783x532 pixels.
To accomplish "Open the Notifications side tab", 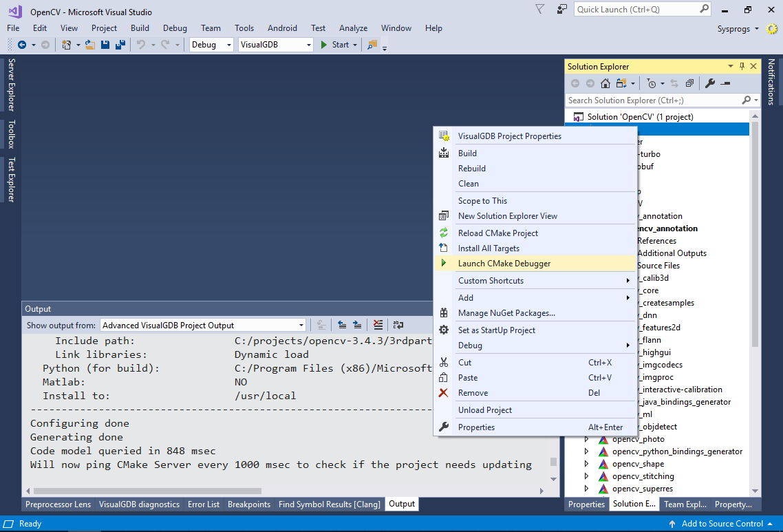I will pos(771,82).
